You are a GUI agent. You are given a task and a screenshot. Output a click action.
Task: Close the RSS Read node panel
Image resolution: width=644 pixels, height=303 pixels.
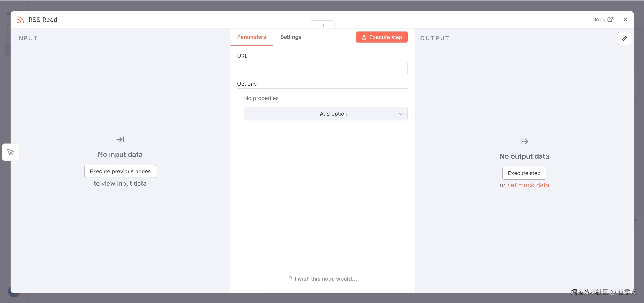pos(625,20)
